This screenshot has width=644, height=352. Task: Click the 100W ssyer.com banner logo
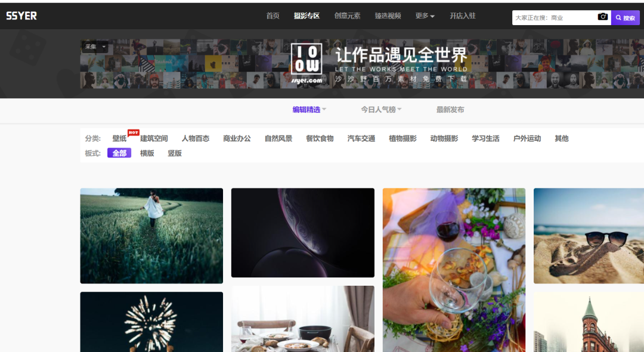[x=306, y=63]
